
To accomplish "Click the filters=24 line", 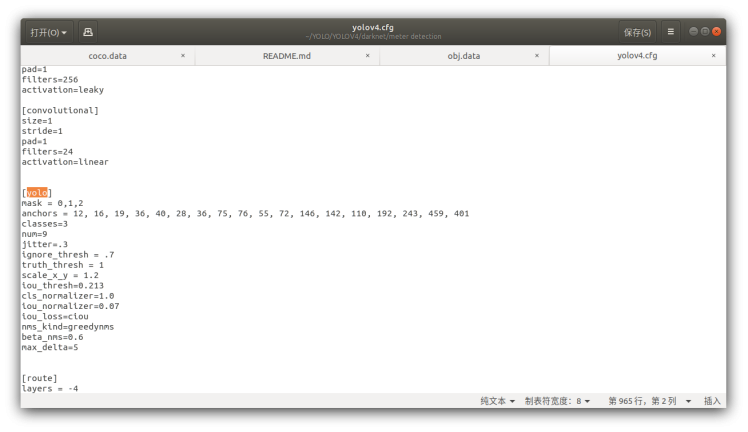I will pyautogui.click(x=47, y=152).
